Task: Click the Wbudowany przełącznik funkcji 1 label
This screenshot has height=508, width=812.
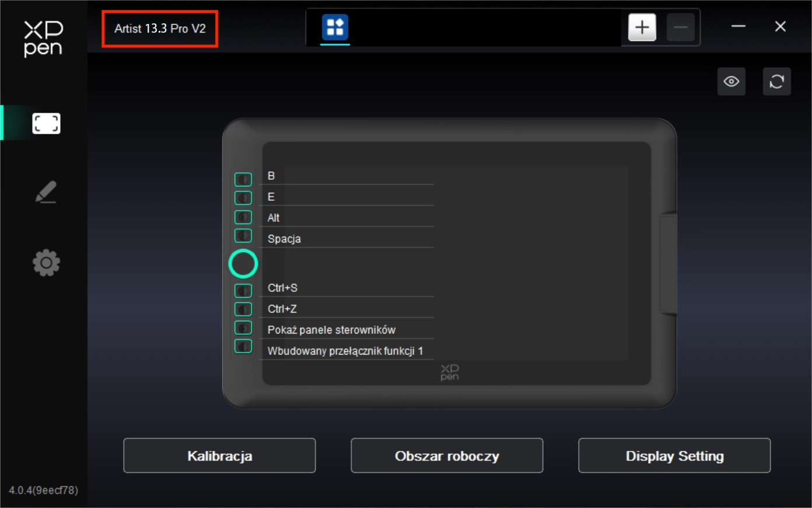Action: click(345, 351)
